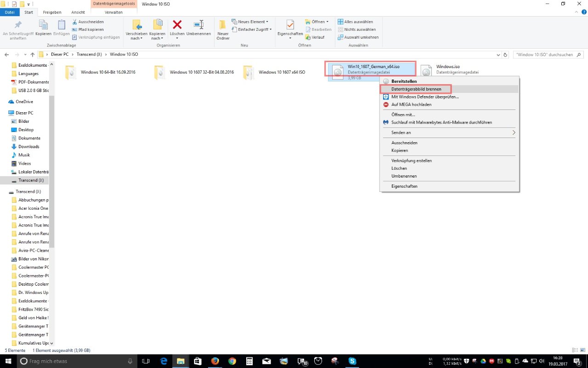Pin to An Schnellzugriff anheften
This screenshot has height=368, width=588.
click(x=18, y=30)
